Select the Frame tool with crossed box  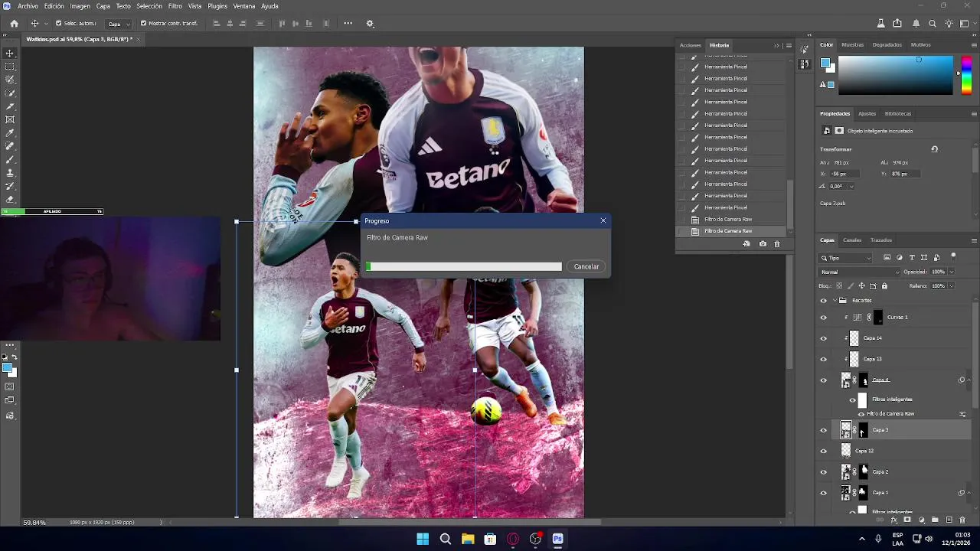[x=10, y=119]
